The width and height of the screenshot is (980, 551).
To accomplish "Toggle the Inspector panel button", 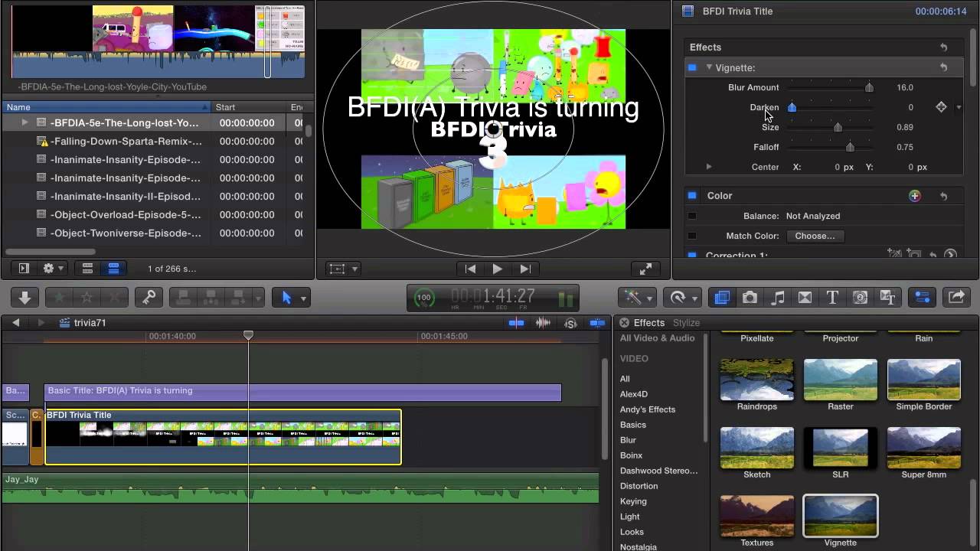I will (923, 298).
